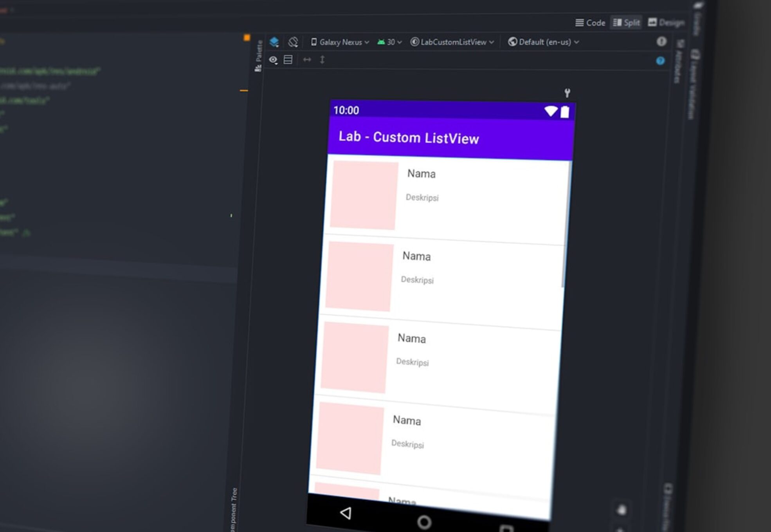Open the Gradle side tab
Screen dimensions: 771x532
click(697, 18)
